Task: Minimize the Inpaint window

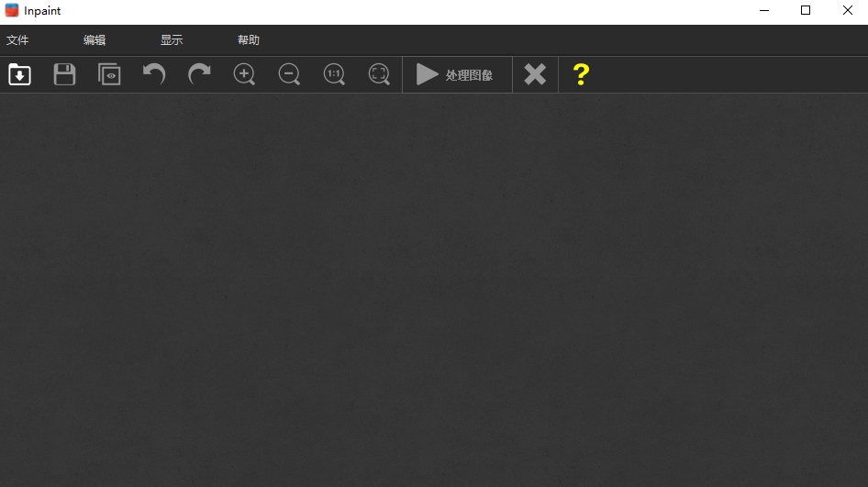Action: (764, 10)
